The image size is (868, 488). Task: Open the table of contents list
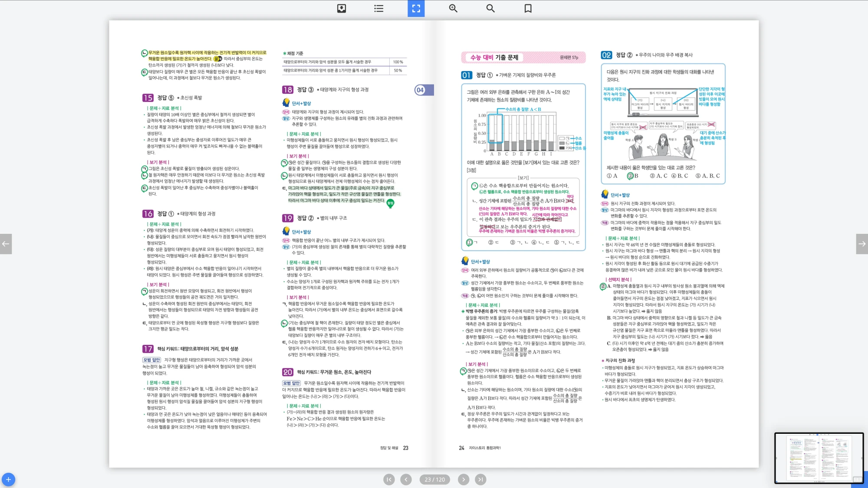pyautogui.click(x=379, y=8)
